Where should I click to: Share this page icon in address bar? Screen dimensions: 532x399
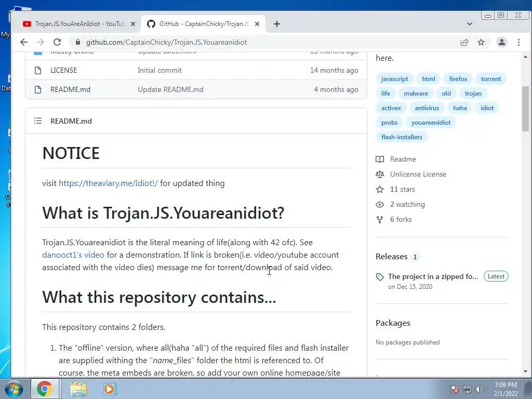pyautogui.click(x=464, y=42)
